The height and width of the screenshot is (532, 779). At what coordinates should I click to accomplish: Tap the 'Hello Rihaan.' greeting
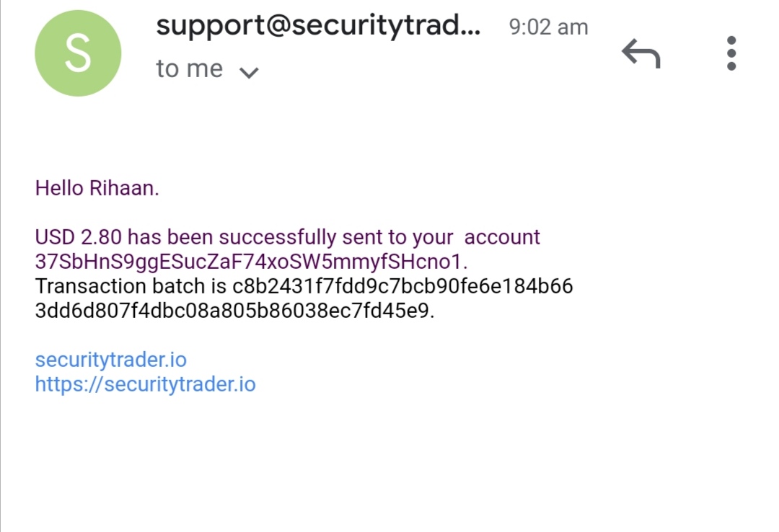pos(97,188)
